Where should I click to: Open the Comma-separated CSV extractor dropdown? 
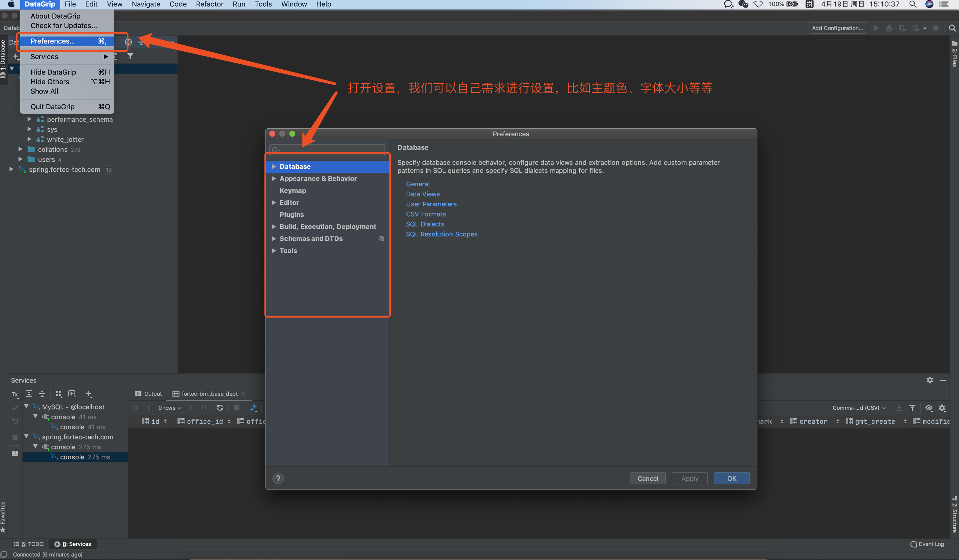point(859,408)
